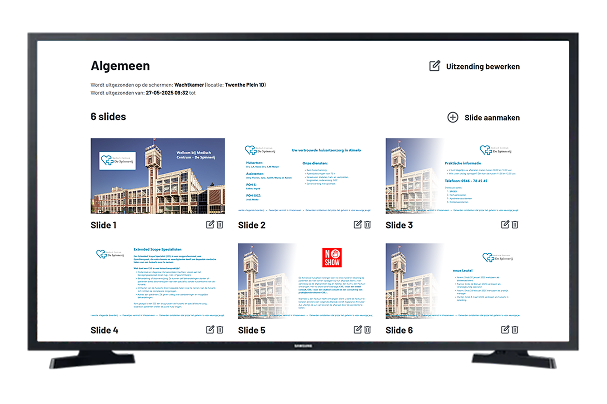Click the Slide 6 thumbnail preview
607x404 pixels.
452,280
